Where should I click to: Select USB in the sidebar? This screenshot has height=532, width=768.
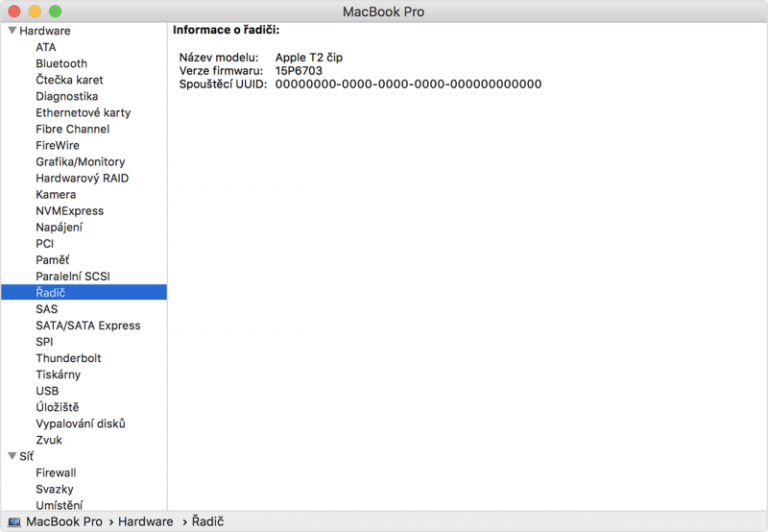point(47,391)
